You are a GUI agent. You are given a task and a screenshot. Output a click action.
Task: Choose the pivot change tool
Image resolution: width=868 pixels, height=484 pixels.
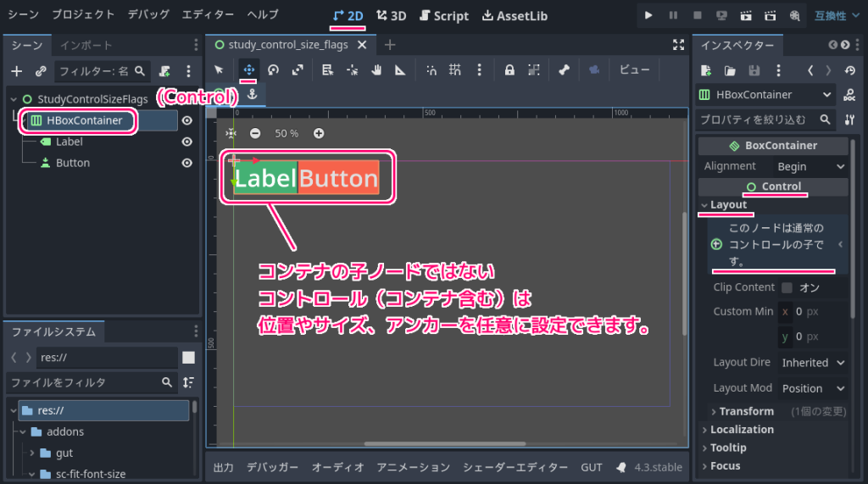(352, 70)
